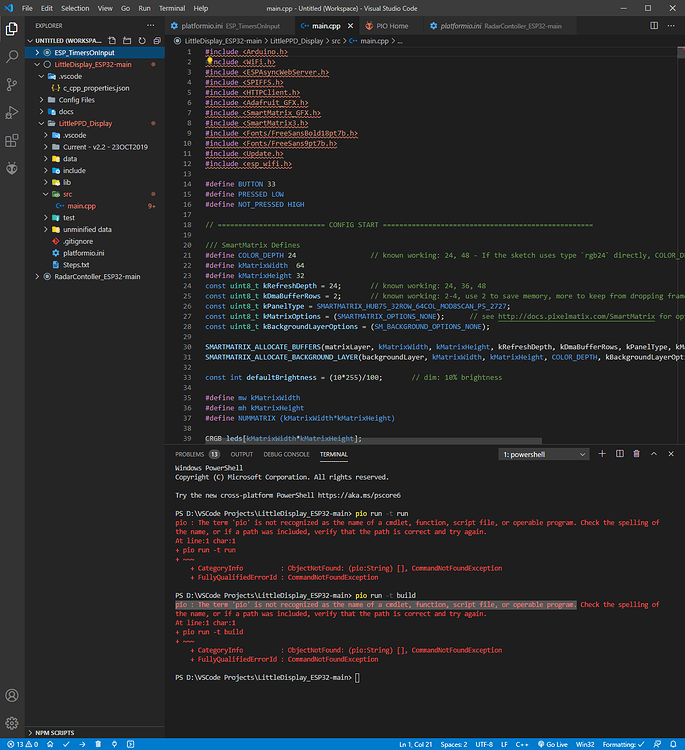This screenshot has height=750, width=685.
Task: Open the PlatformIO alien icon panel
Action: click(x=12, y=169)
